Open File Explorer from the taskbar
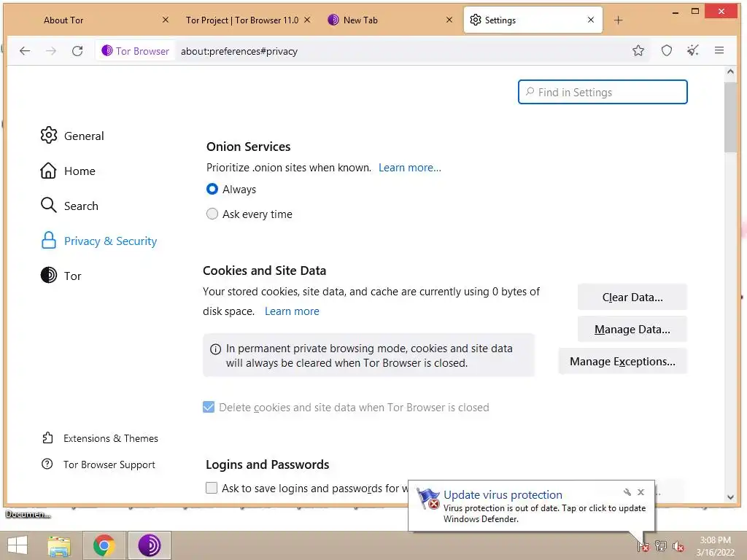 [x=59, y=545]
